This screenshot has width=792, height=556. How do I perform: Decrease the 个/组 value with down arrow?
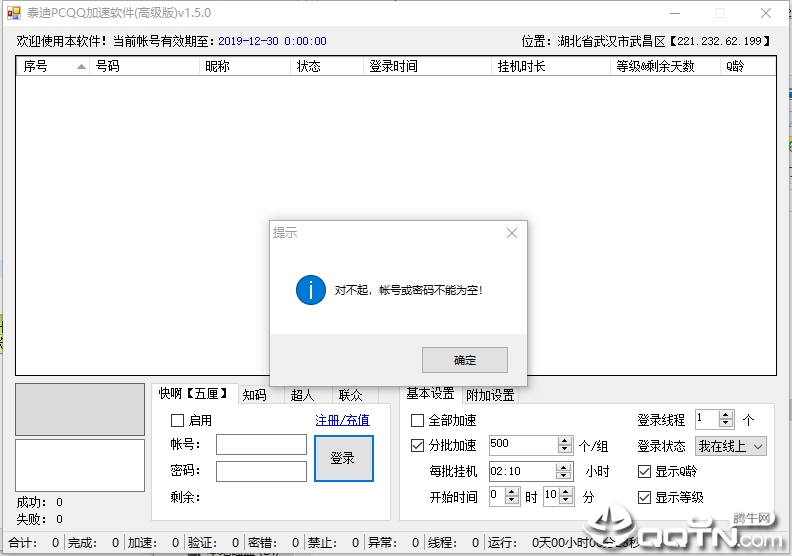565,449
